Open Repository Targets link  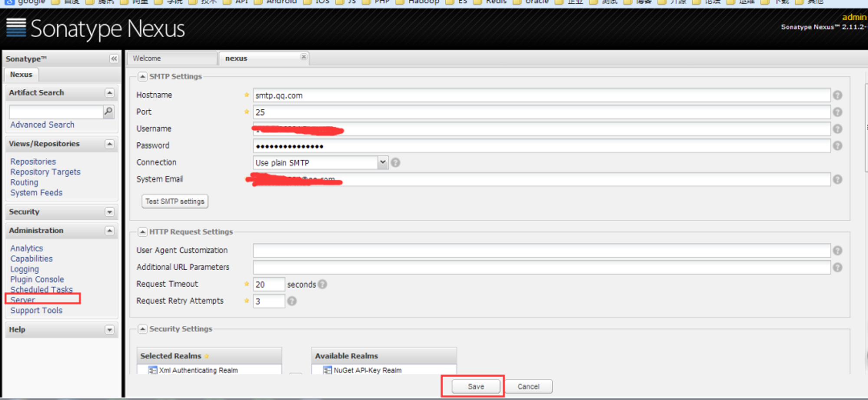point(46,172)
